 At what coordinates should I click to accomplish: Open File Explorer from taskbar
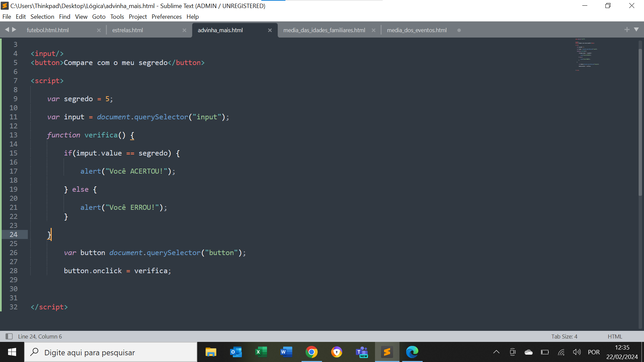pyautogui.click(x=211, y=352)
